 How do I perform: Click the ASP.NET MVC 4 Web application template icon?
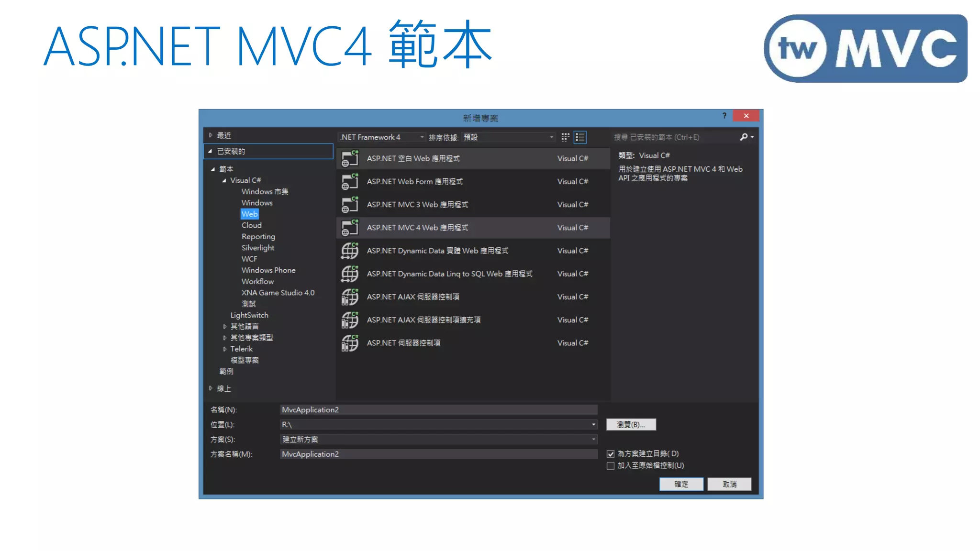tap(350, 228)
